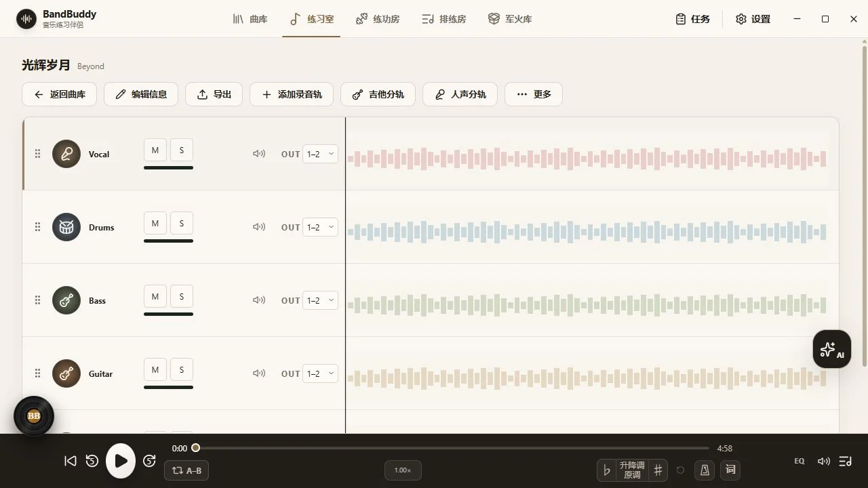
Task: Open the 1.00× playback speed selector
Action: click(x=403, y=470)
